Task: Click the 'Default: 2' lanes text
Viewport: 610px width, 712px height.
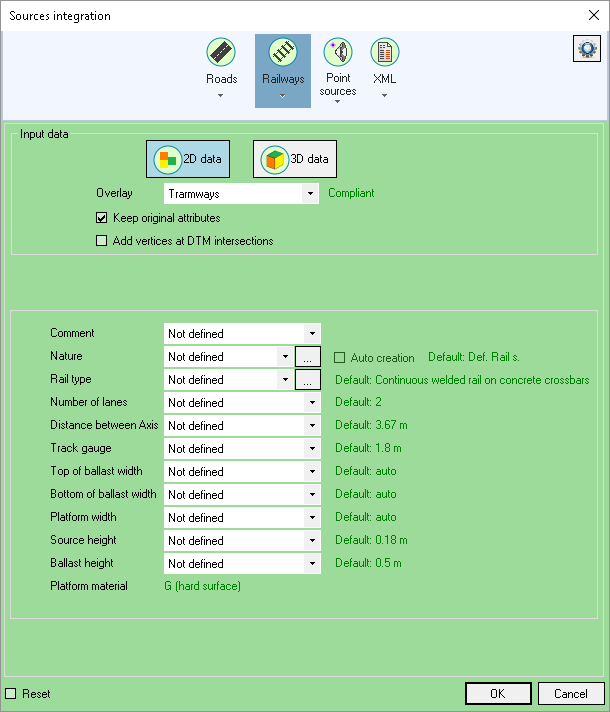Action: [x=358, y=402]
